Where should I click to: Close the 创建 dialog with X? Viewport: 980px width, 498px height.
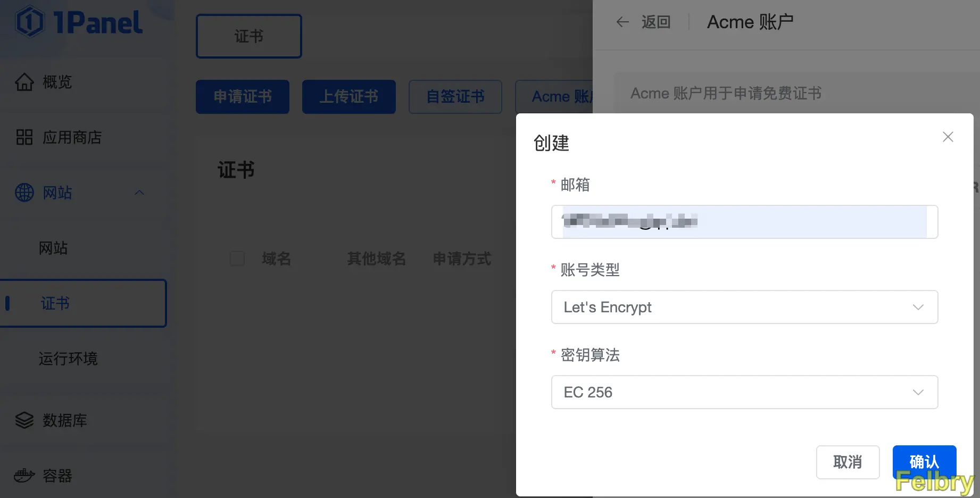pos(948,137)
